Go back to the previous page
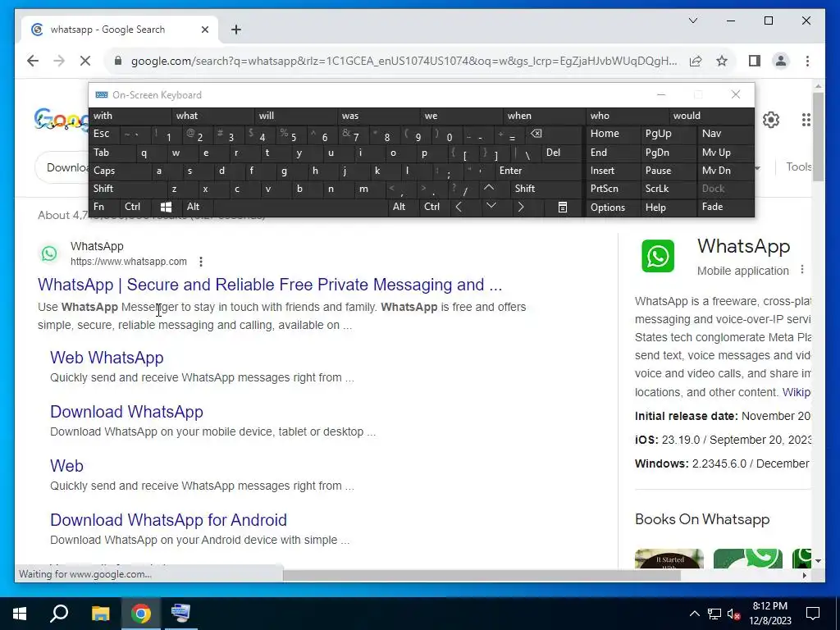Image resolution: width=840 pixels, height=630 pixels. click(x=33, y=61)
